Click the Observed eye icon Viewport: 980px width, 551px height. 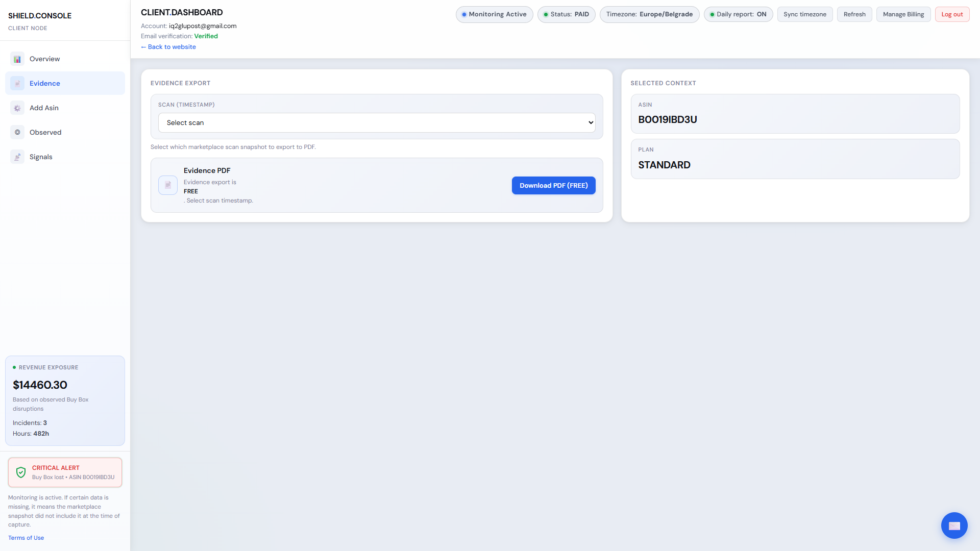pyautogui.click(x=17, y=133)
